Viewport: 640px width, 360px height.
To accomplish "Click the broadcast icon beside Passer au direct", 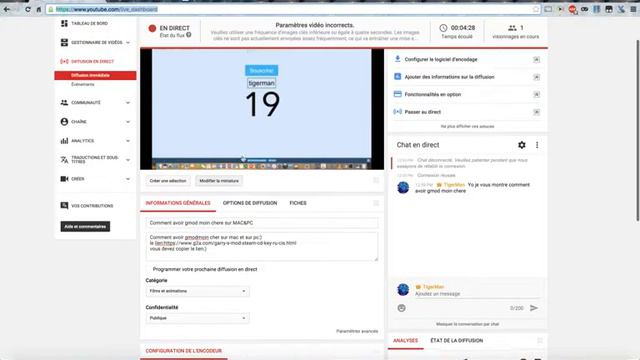I will [x=397, y=111].
